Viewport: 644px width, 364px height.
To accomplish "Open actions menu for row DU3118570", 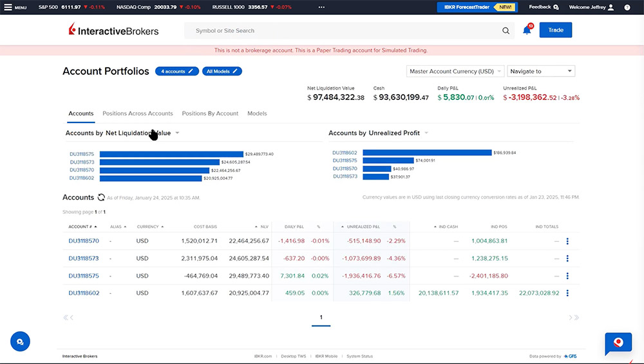I will pyautogui.click(x=567, y=241).
